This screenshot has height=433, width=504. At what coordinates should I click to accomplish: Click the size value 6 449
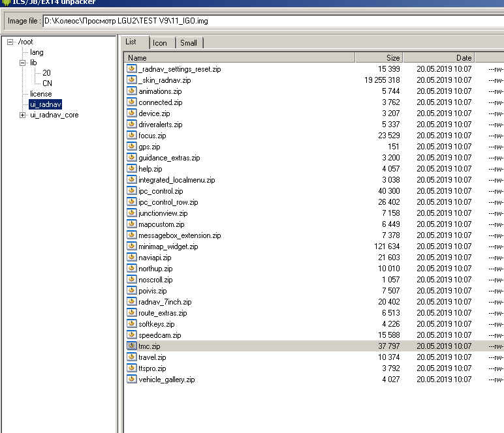click(391, 224)
